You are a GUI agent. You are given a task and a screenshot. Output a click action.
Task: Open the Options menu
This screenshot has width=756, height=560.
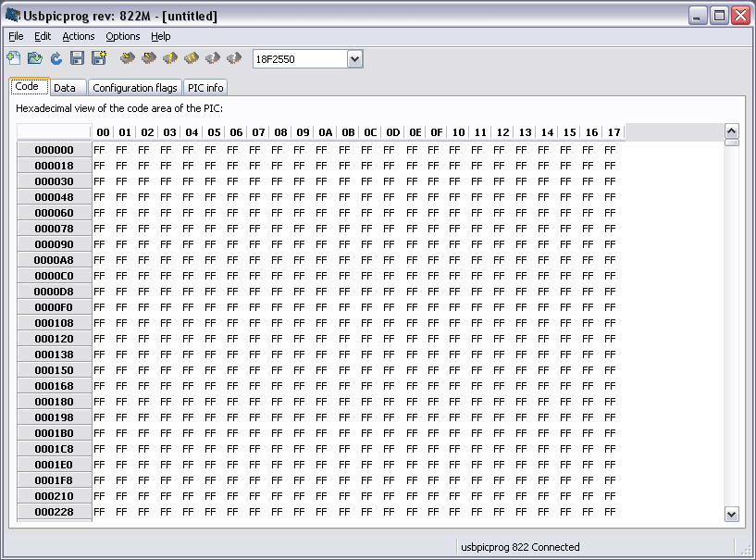[x=122, y=36]
